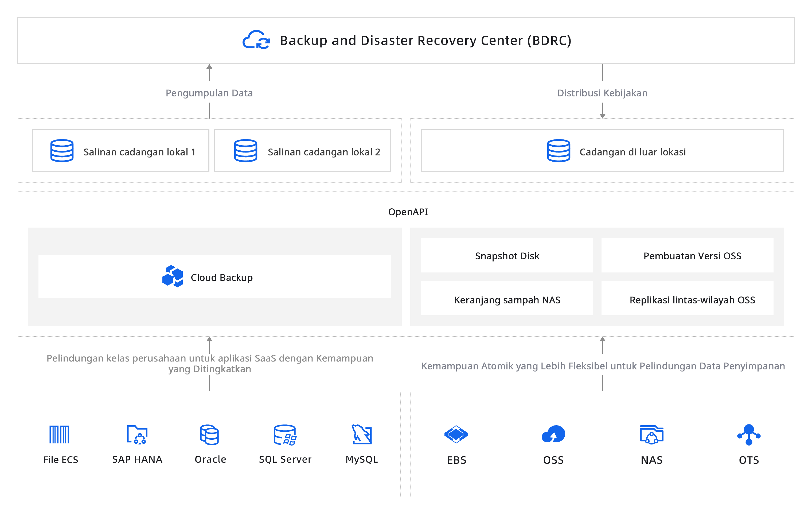The width and height of the screenshot is (812, 515).
Task: Click the Salinan cadangan lokal 2 label
Action: click(324, 152)
